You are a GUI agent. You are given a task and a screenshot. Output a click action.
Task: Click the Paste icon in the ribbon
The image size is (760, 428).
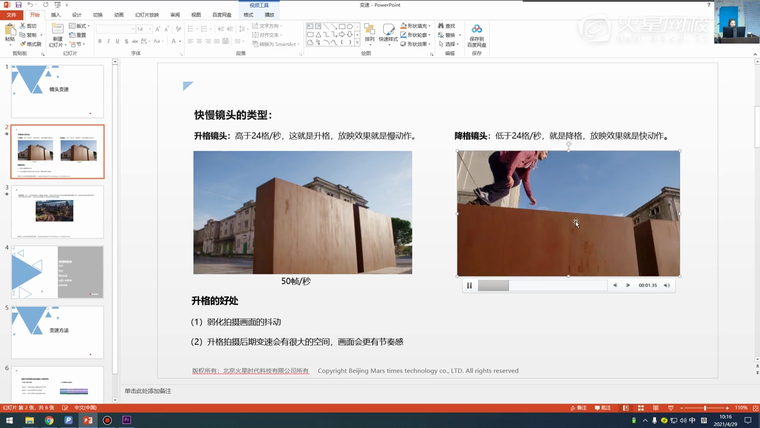(x=9, y=32)
